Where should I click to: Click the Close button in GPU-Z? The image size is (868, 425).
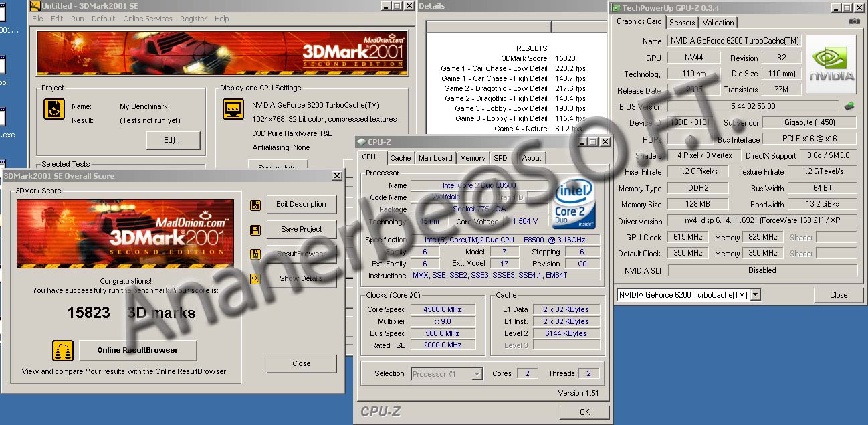[x=839, y=295]
